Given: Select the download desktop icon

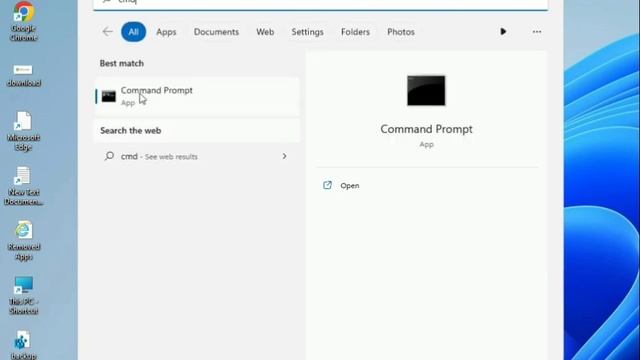Looking at the screenshot, I should coord(23,76).
